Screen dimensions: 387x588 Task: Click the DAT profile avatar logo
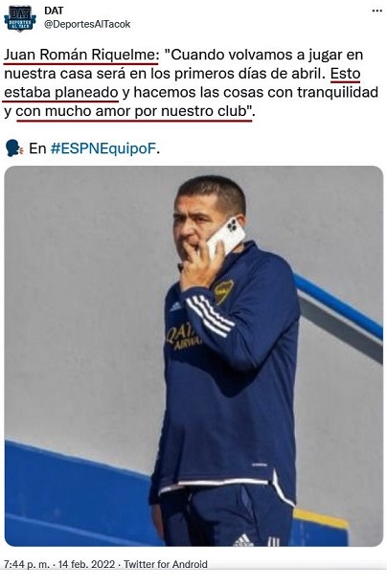point(19,18)
